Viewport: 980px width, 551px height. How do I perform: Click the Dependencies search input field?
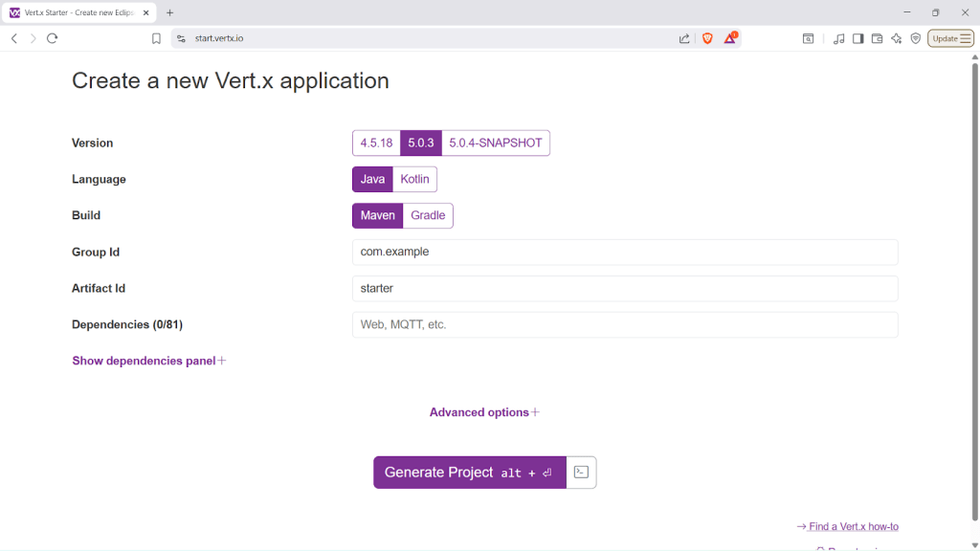click(x=624, y=325)
